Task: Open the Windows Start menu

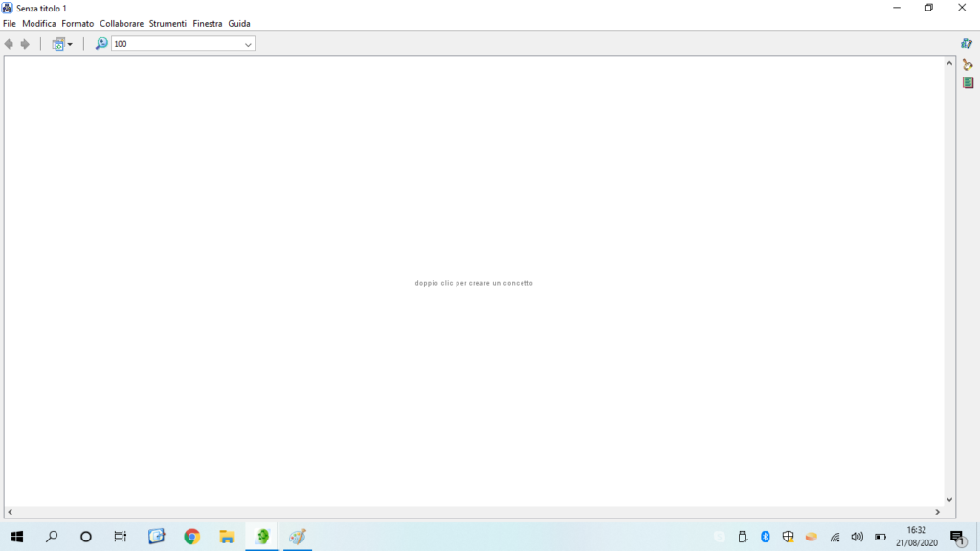Action: (17, 537)
